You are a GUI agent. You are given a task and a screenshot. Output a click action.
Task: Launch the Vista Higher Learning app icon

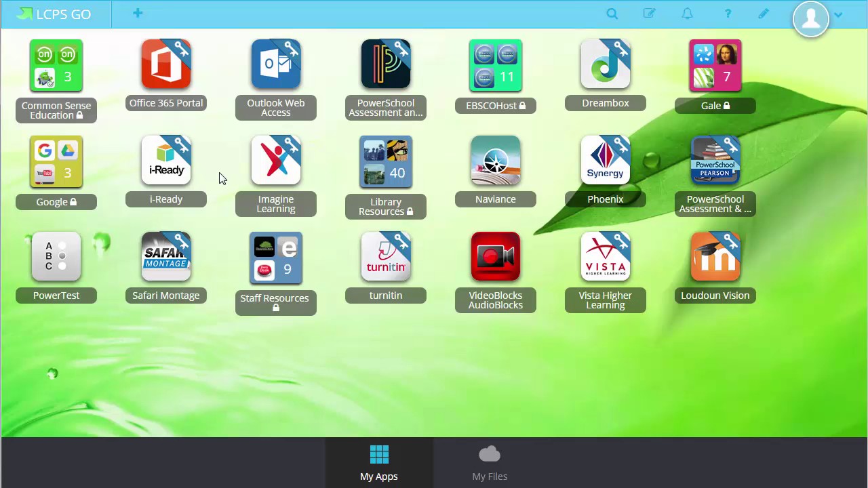point(606,257)
